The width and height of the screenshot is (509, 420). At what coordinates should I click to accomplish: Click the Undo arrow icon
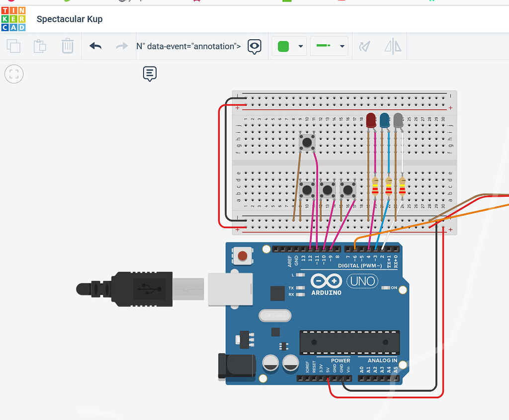click(x=95, y=46)
